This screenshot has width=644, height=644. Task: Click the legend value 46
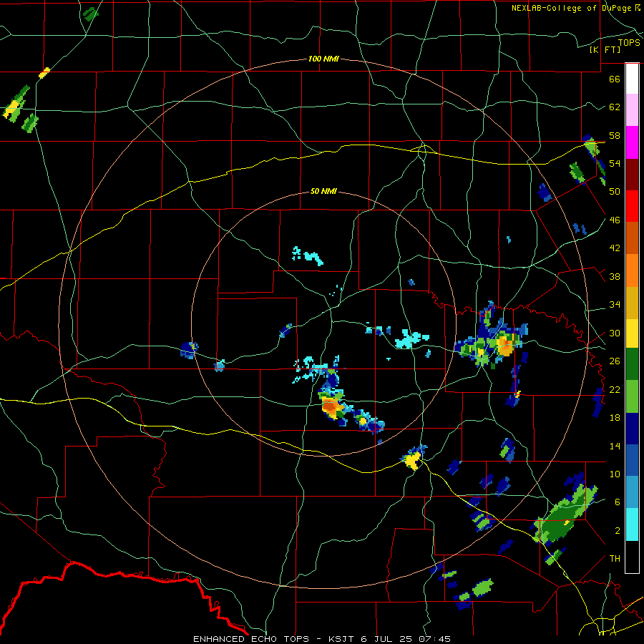(x=615, y=220)
